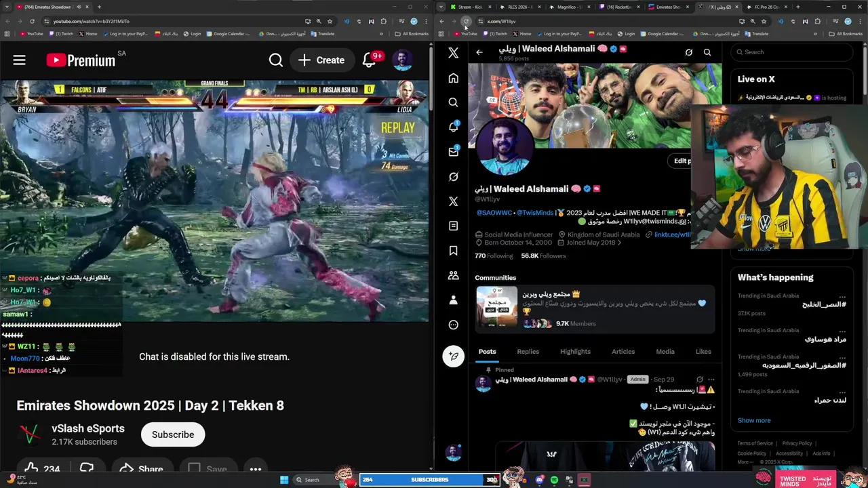The width and height of the screenshot is (868, 488).
Task: Open 56.8K Followers list
Action: [x=543, y=256]
